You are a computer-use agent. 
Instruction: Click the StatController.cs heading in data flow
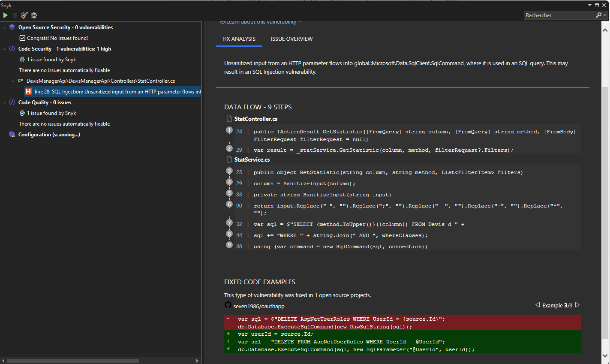(x=256, y=119)
